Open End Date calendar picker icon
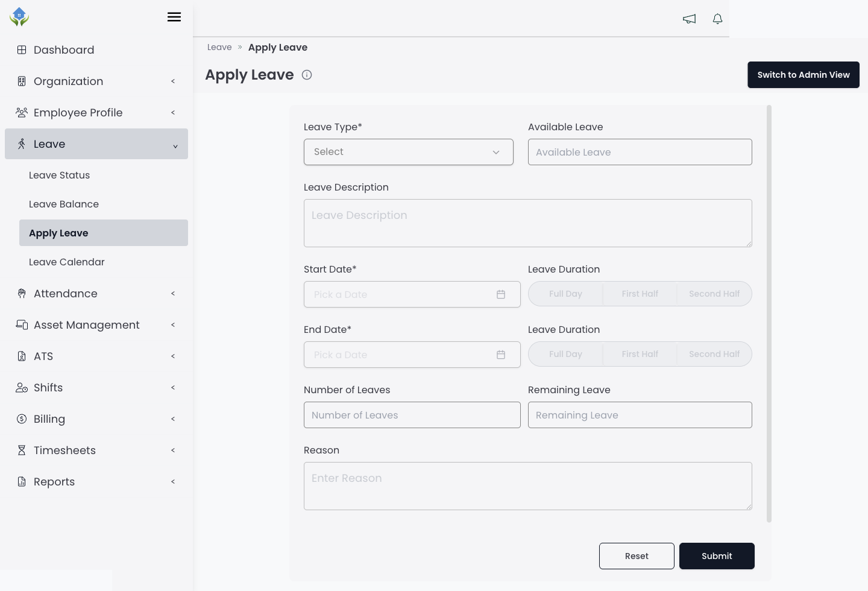The image size is (868, 591). click(501, 355)
